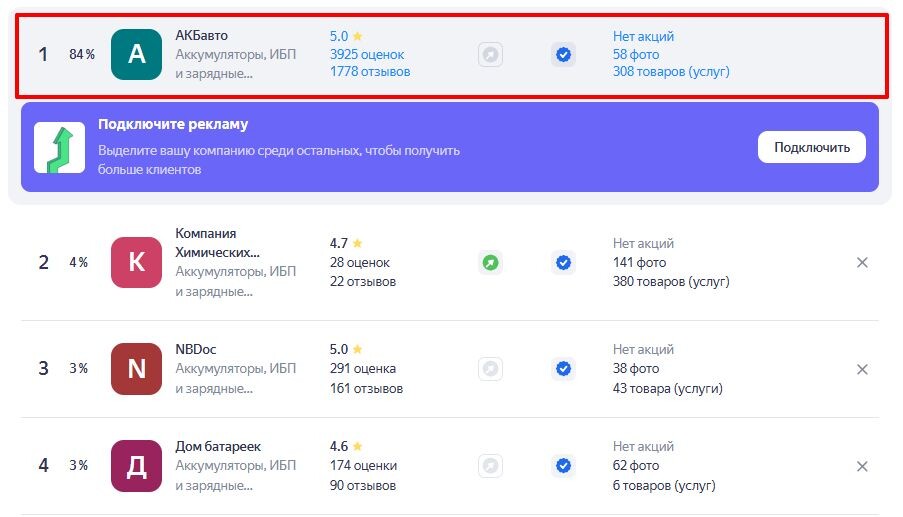
Task: Click the NBDoc N logo
Action: pos(136,368)
